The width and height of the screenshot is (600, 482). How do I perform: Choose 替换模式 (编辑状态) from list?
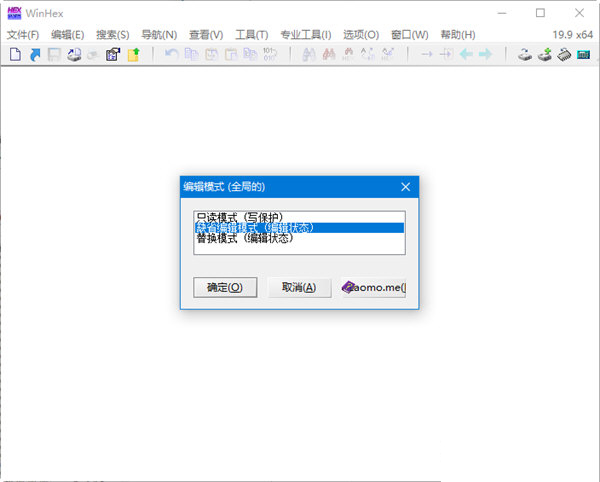pyautogui.click(x=244, y=239)
